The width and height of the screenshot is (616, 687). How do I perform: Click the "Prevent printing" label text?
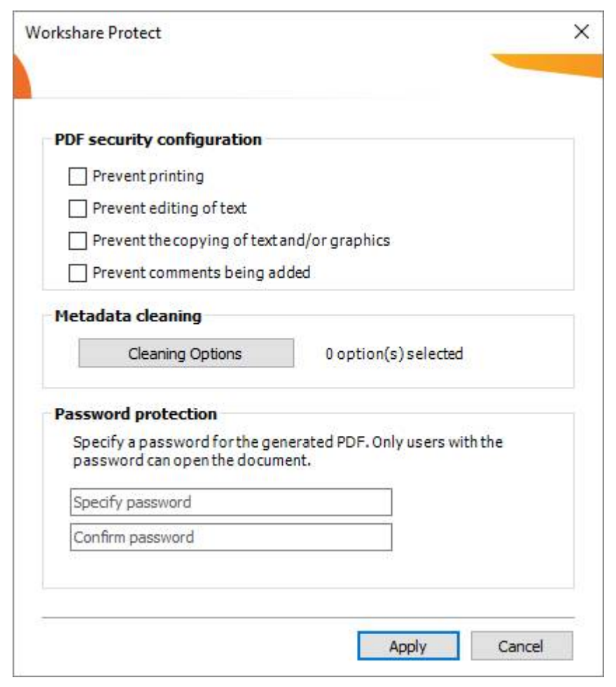coord(148,177)
